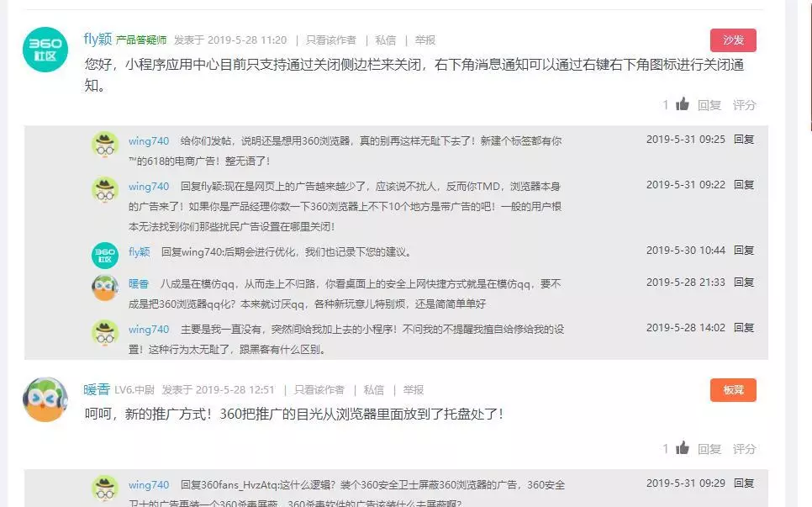Reply to wing740's 09:29 comment
This screenshot has height=507, width=812.
point(744,483)
